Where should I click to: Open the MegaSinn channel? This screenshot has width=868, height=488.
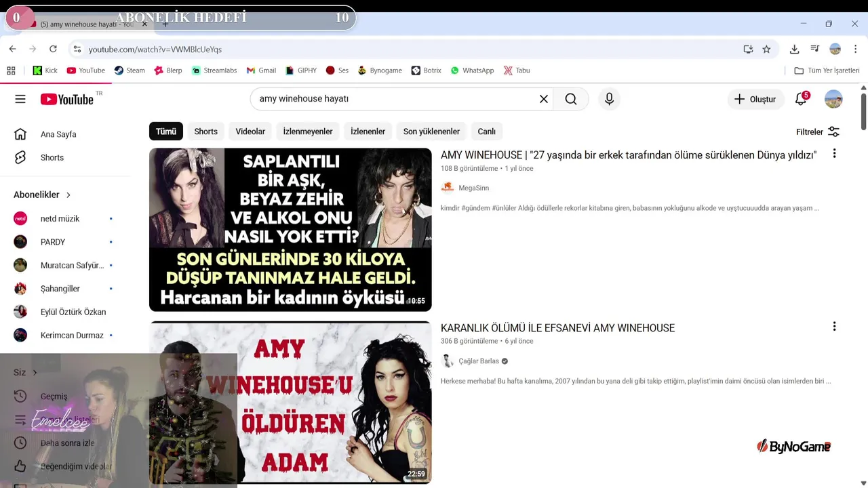pyautogui.click(x=473, y=188)
